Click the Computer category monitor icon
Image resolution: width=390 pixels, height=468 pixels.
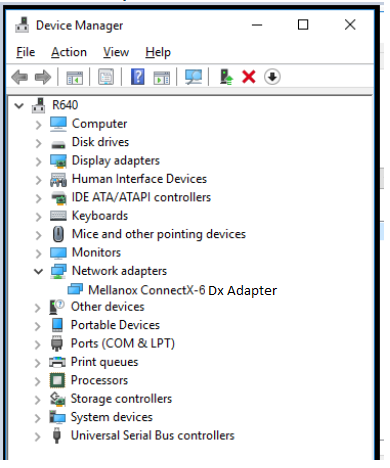58,124
